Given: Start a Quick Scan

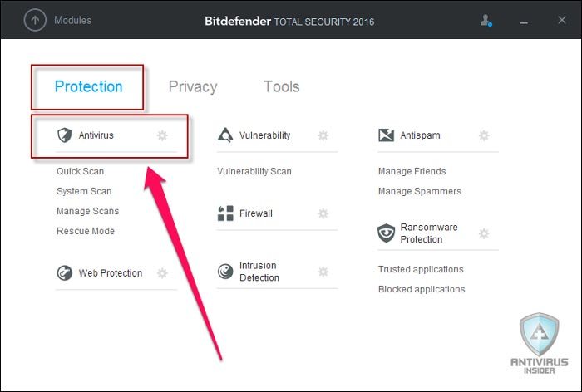Looking at the screenshot, I should click(x=80, y=171).
